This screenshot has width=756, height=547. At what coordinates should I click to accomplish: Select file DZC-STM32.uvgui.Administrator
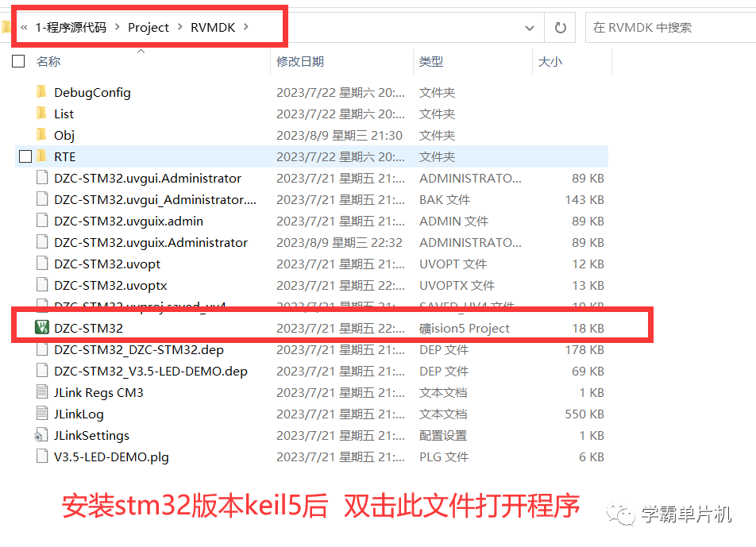(148, 179)
